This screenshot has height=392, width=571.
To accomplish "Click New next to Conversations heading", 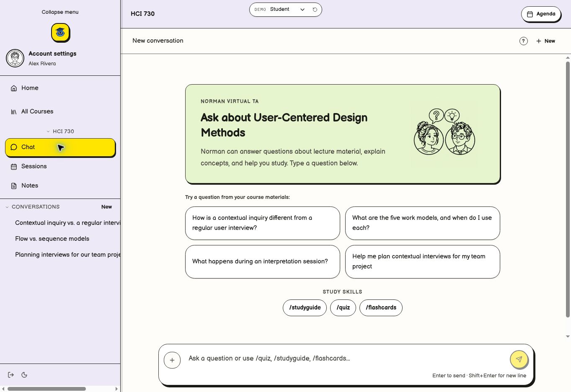I will 106,207.
